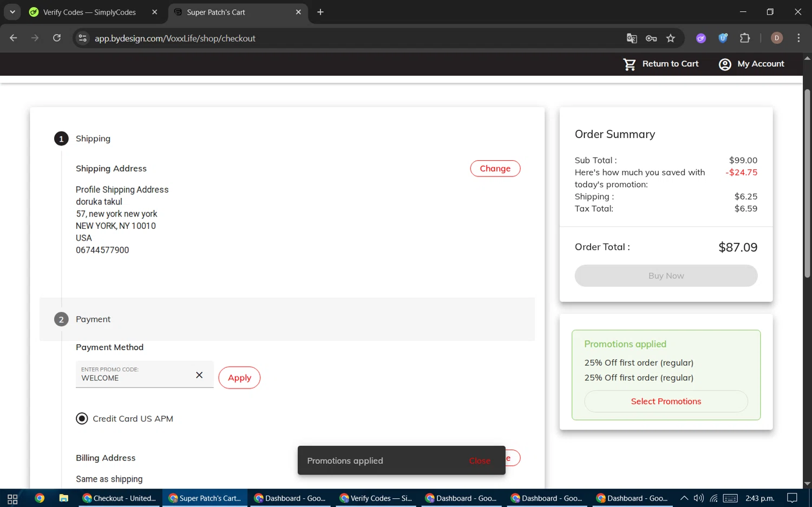This screenshot has width=812, height=507.
Task: Go back to previous page
Action: tap(14, 38)
